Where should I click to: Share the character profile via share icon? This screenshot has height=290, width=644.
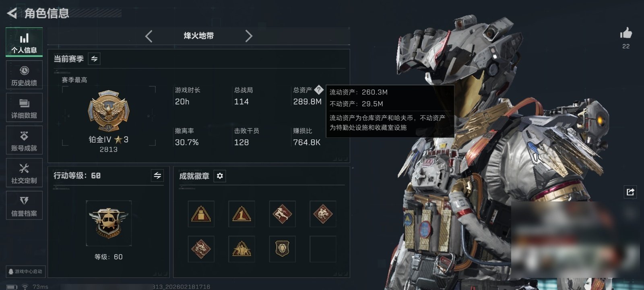(x=630, y=192)
